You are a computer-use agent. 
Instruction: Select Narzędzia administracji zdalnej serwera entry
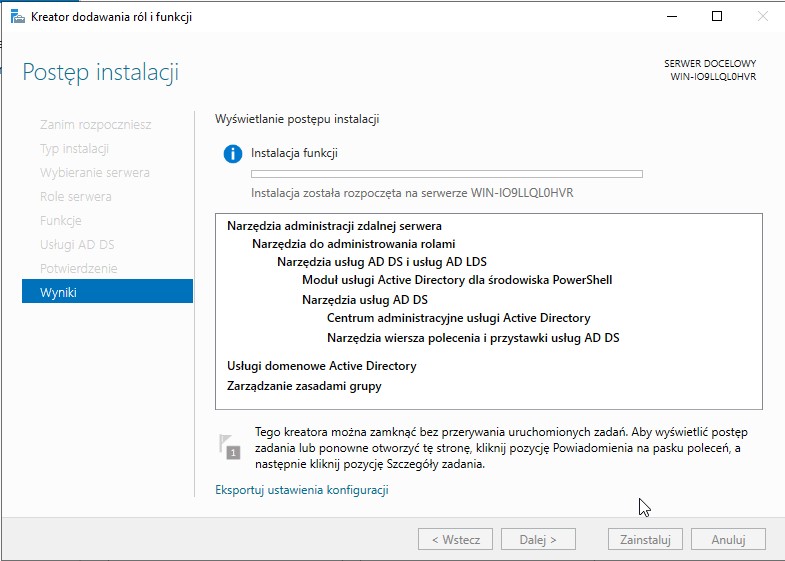tap(334, 226)
